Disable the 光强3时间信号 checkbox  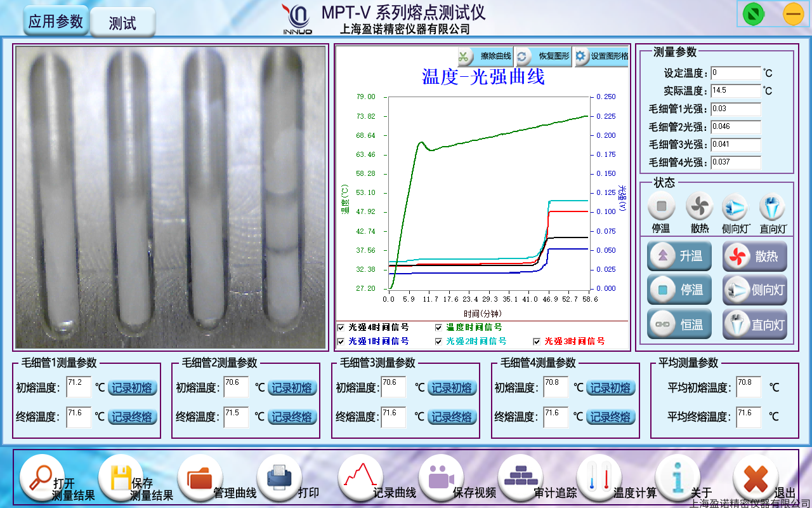(x=537, y=342)
